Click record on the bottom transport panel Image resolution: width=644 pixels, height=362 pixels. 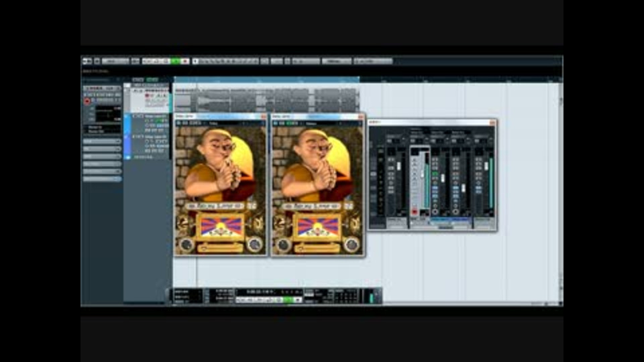coord(298,300)
